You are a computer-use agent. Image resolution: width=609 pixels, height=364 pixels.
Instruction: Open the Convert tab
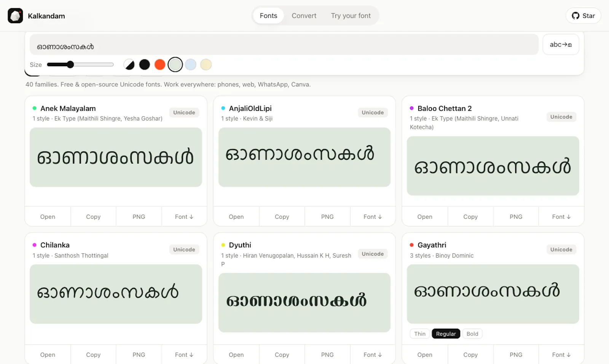[x=304, y=16]
